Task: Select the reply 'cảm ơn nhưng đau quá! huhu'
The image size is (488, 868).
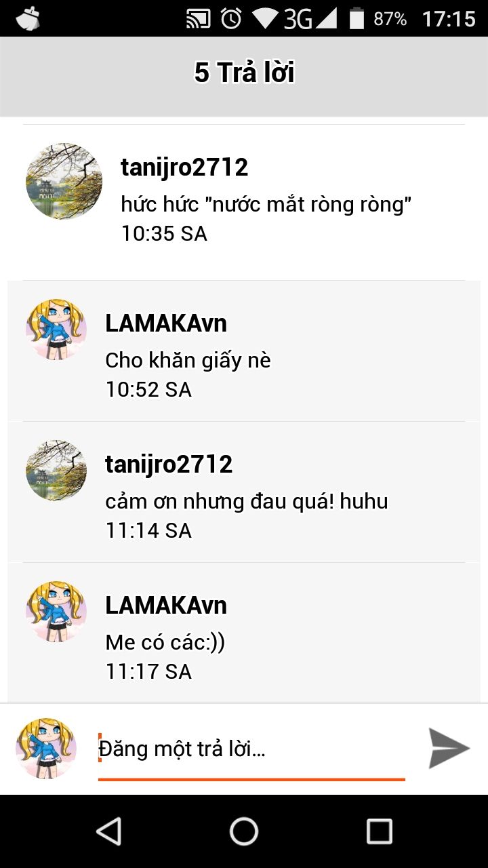Action: pyautogui.click(x=247, y=502)
